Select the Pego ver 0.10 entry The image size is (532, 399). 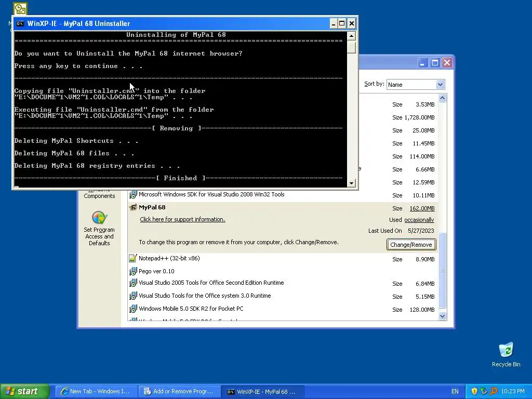(156, 271)
